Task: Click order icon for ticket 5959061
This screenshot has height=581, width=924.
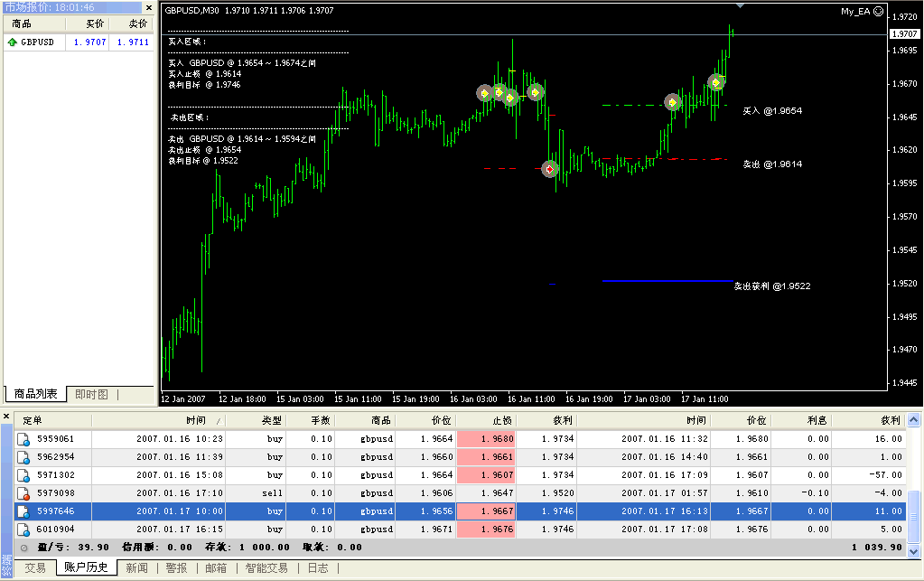Action: click(x=23, y=439)
